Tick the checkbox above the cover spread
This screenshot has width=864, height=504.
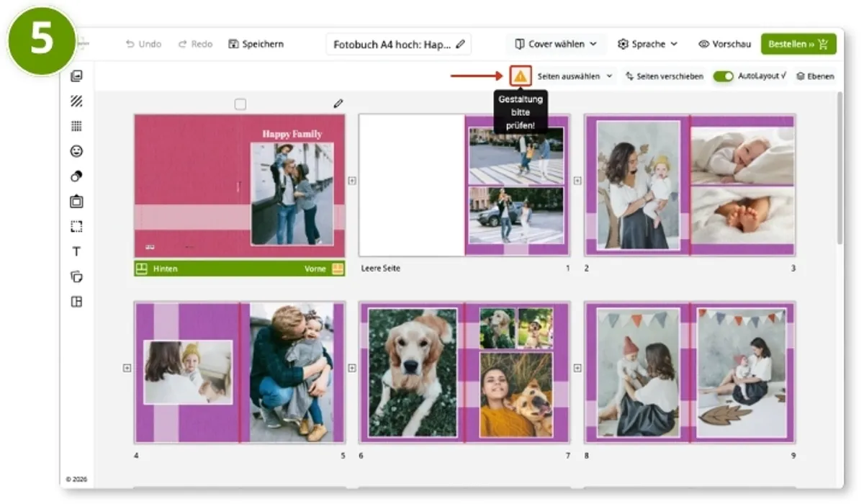pyautogui.click(x=240, y=104)
